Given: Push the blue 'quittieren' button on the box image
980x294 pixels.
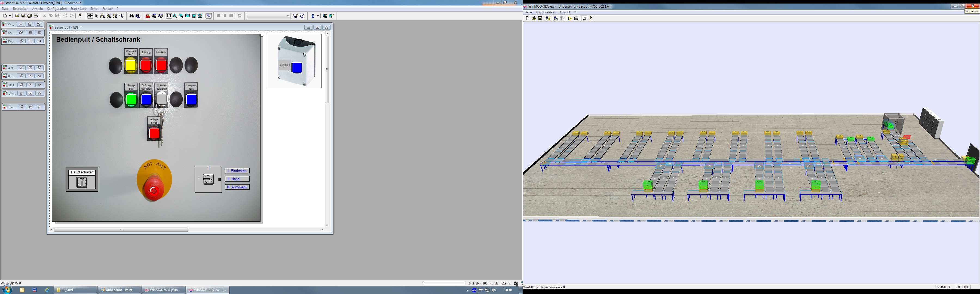Looking at the screenshot, I should click(297, 68).
